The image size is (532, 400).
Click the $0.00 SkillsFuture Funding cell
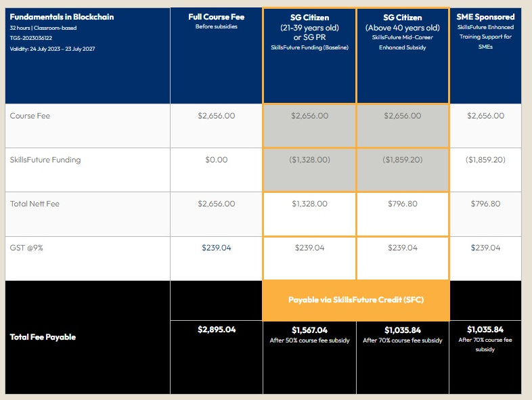(217, 160)
